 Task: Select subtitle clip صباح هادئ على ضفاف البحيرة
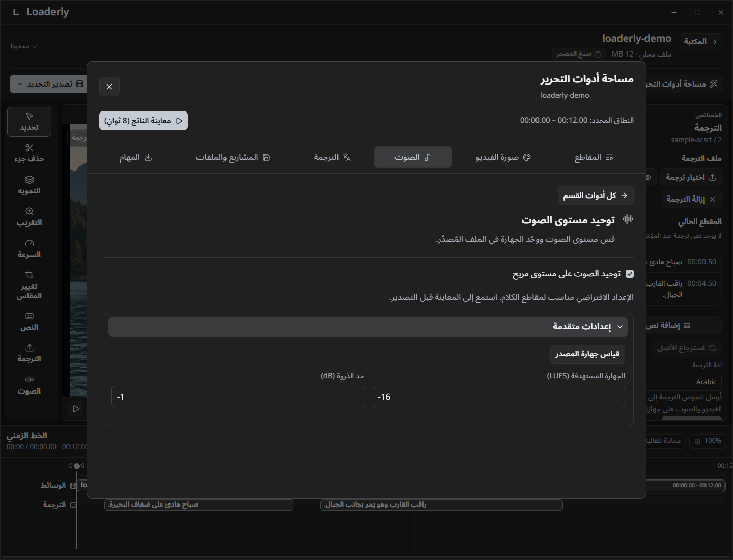coord(199,505)
